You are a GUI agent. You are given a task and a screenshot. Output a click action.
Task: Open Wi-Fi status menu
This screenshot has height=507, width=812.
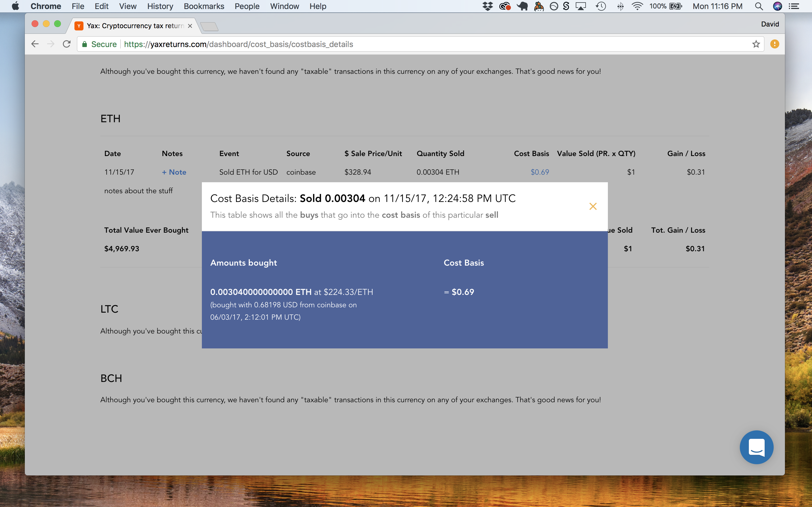pos(637,6)
